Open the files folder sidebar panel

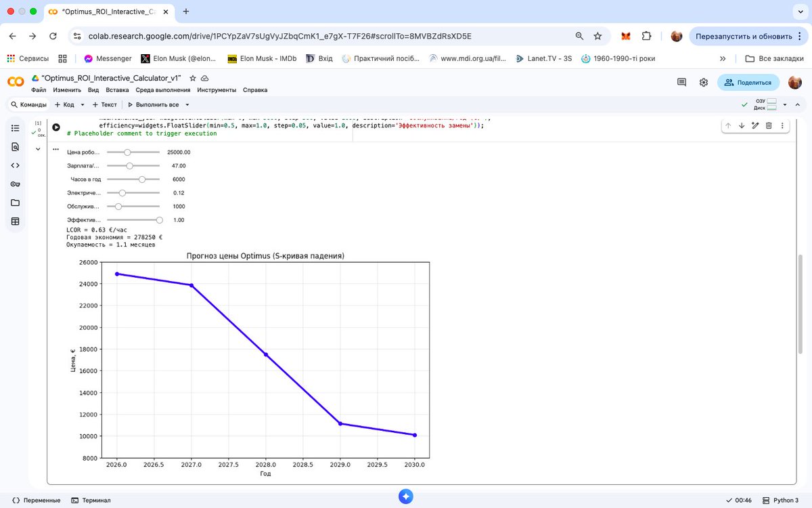[16, 203]
